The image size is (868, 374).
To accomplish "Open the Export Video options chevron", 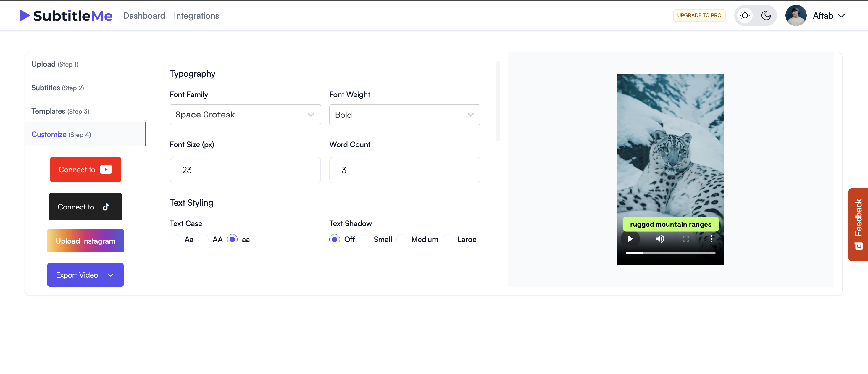I will (111, 275).
